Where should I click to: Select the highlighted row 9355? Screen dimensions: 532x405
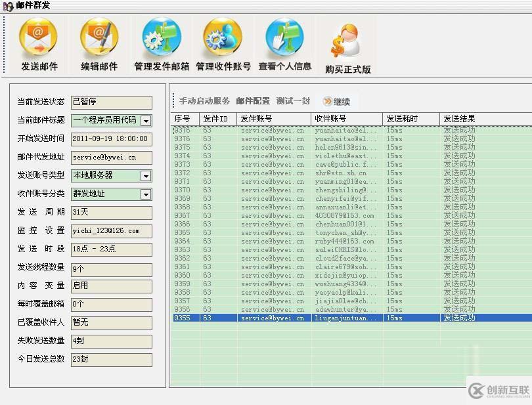coord(351,318)
